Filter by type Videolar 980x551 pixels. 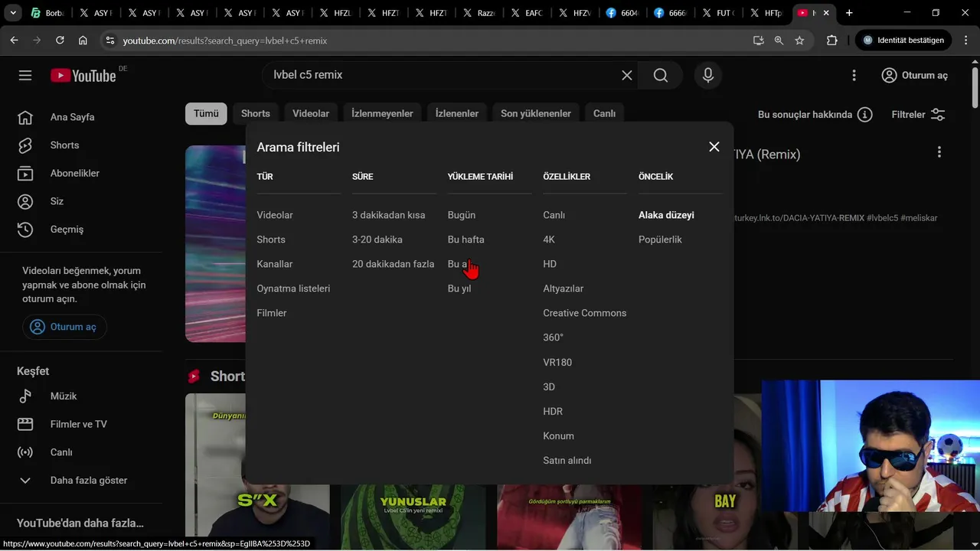tap(275, 215)
